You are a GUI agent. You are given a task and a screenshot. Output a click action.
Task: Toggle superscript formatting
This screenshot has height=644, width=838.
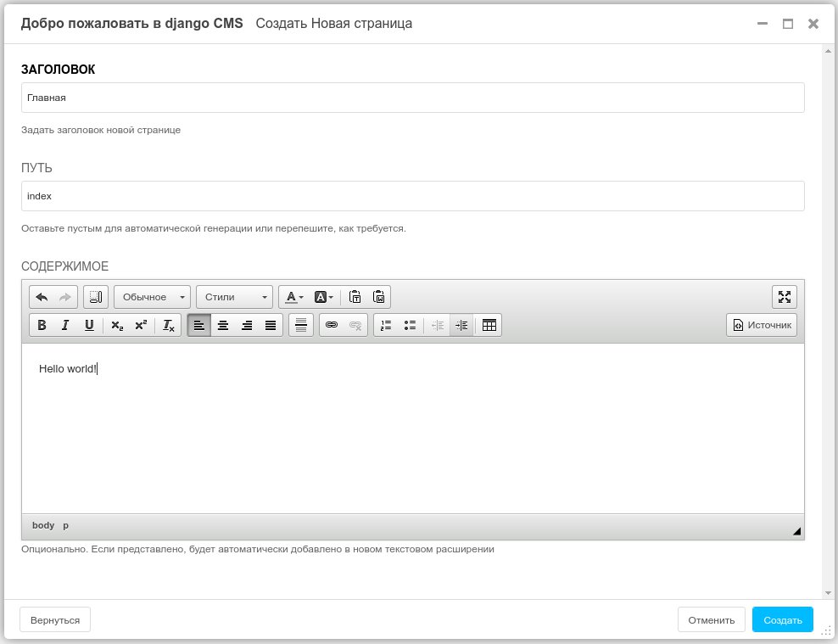pos(141,325)
